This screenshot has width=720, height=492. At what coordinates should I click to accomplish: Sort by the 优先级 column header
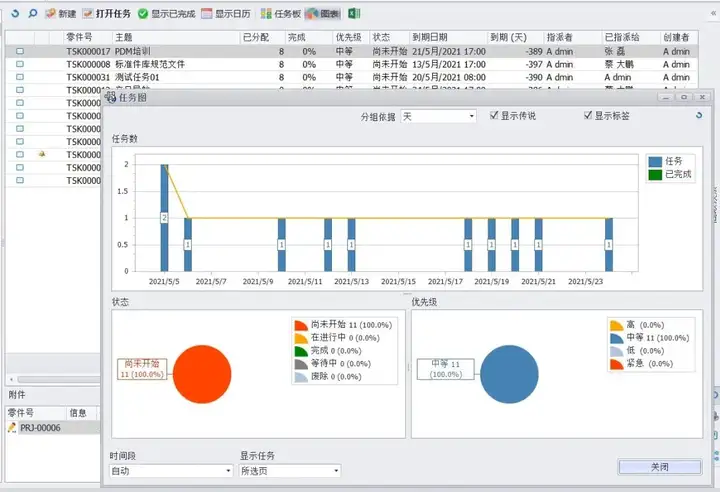pyautogui.click(x=351, y=37)
